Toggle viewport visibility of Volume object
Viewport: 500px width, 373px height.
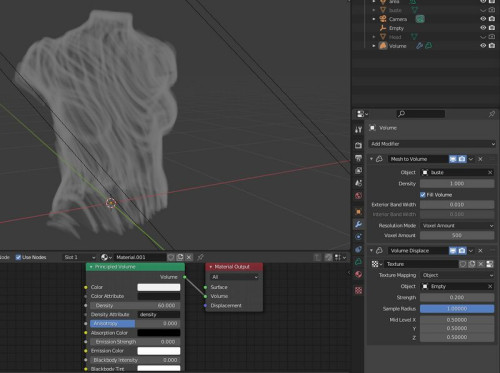pyautogui.click(x=483, y=46)
